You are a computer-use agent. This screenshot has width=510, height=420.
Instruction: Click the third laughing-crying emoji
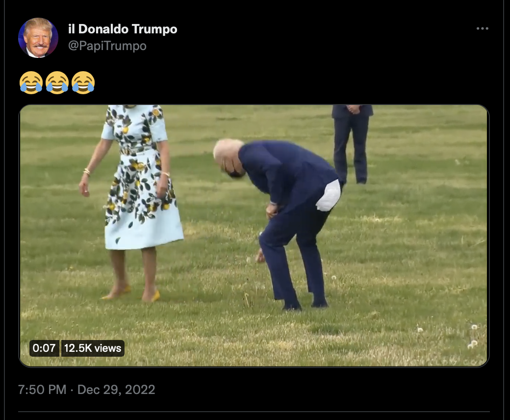(83, 82)
